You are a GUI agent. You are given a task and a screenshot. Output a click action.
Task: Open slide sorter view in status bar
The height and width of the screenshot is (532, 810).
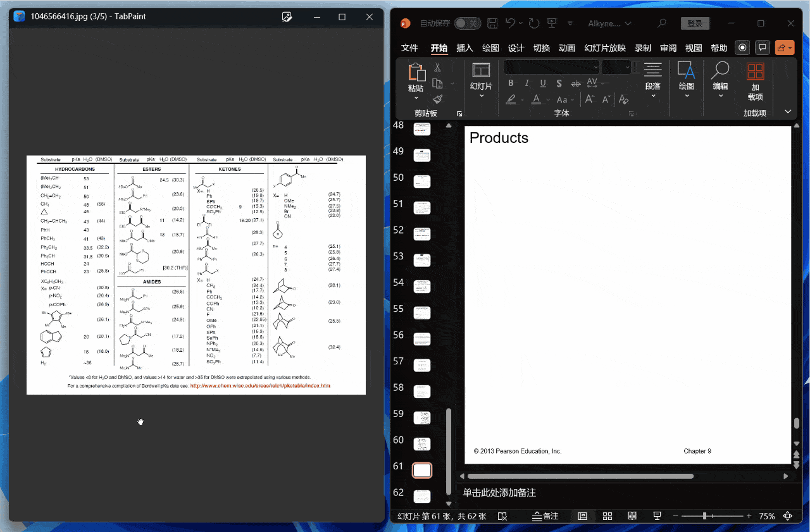(607, 516)
